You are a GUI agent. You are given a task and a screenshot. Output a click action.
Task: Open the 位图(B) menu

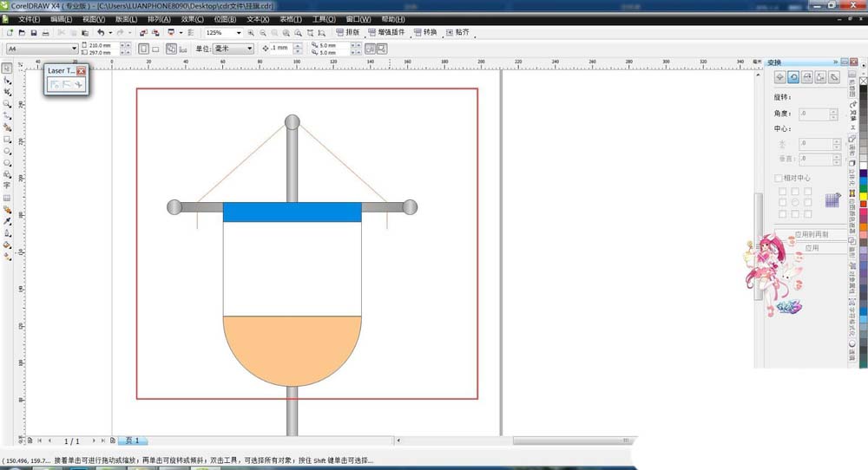pyautogui.click(x=225, y=18)
